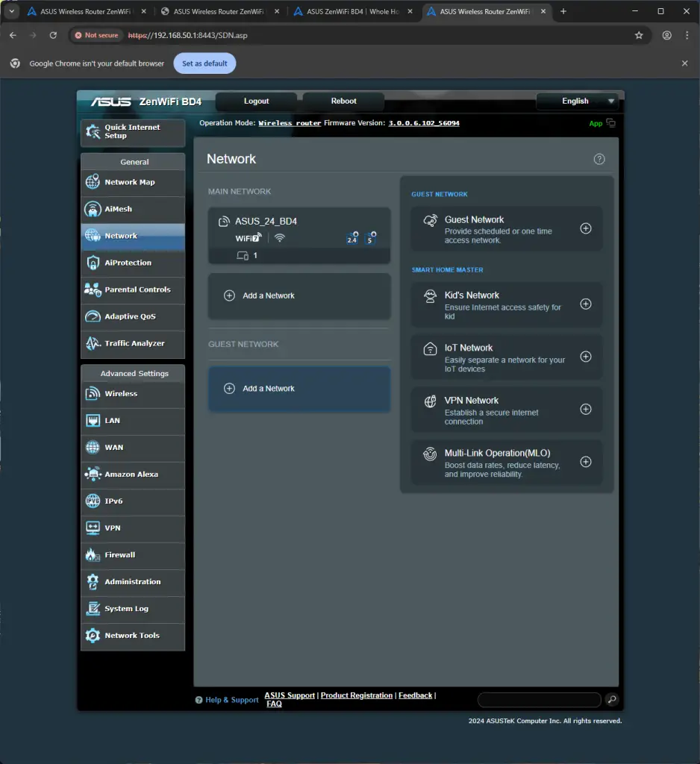Image resolution: width=700 pixels, height=764 pixels.
Task: Click Add a Network under Guest Network
Action: [299, 389]
